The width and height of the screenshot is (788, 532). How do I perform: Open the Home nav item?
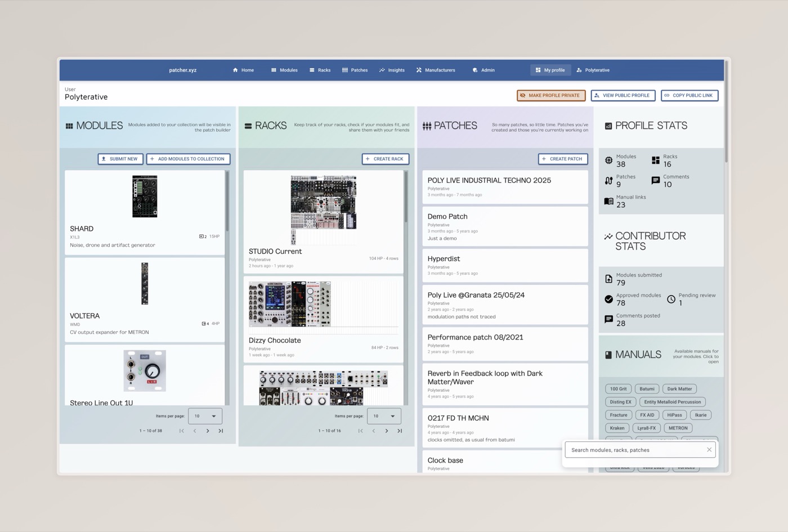pos(243,70)
